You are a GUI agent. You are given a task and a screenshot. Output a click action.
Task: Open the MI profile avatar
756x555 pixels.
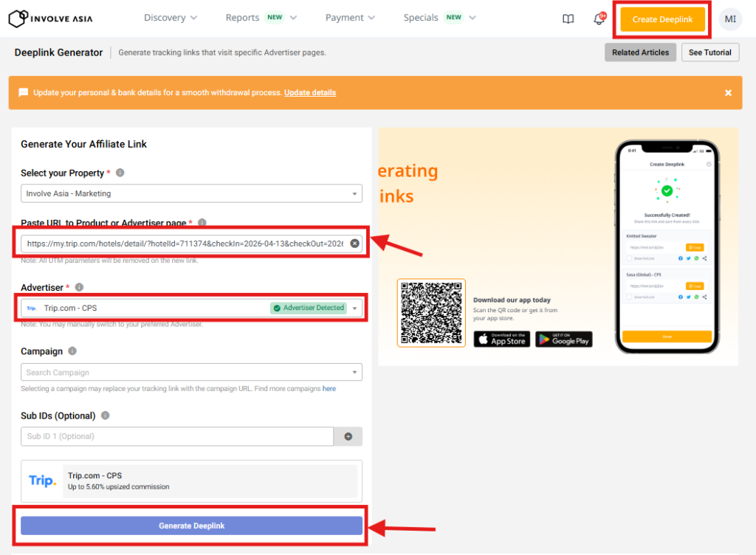pyautogui.click(x=729, y=19)
